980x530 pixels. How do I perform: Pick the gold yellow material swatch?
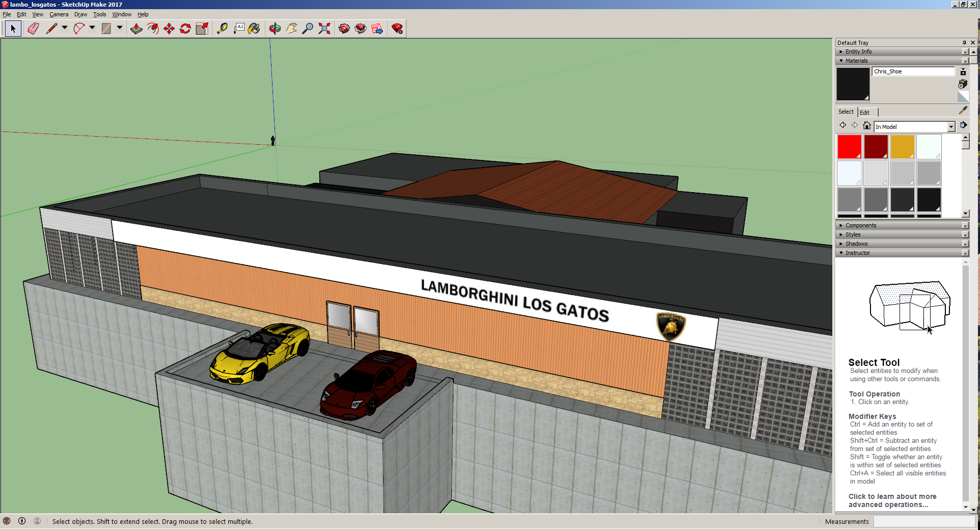[902, 147]
